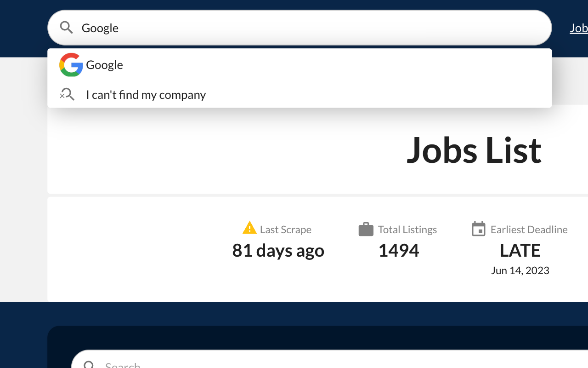
Task: Click the "Jobs List" heading
Action: coord(474,149)
